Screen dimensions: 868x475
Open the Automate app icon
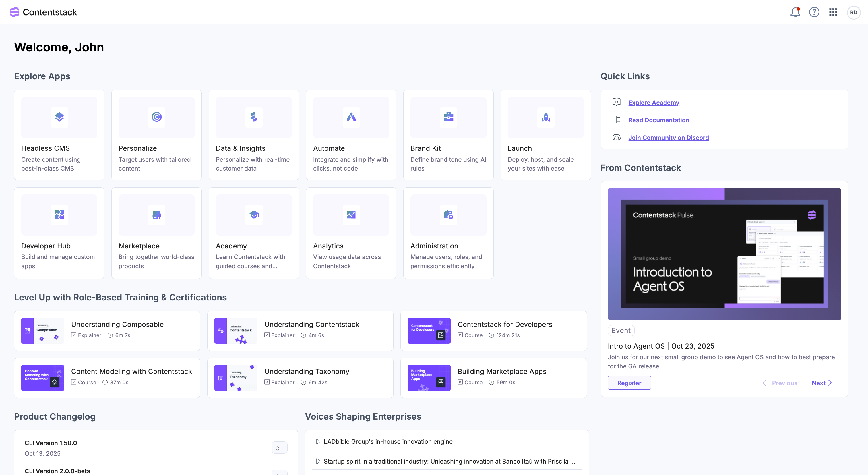(x=351, y=117)
